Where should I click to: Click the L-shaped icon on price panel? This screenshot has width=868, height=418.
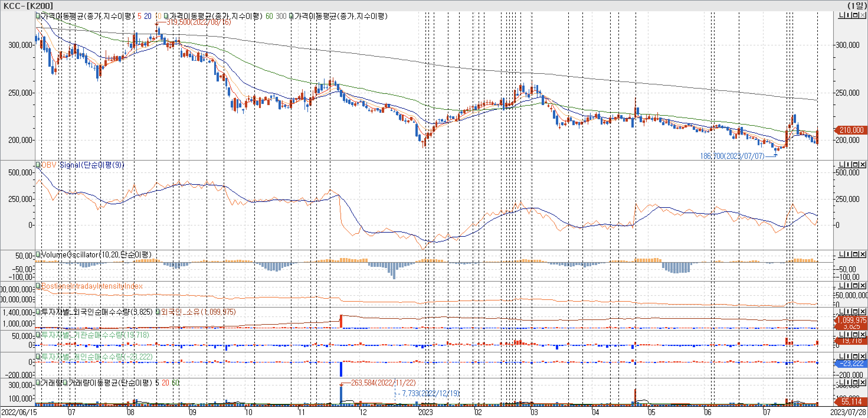[x=841, y=15]
